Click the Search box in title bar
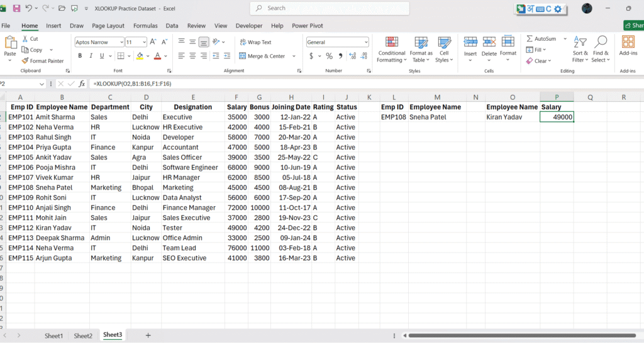This screenshot has height=343, width=644. pos(330,8)
